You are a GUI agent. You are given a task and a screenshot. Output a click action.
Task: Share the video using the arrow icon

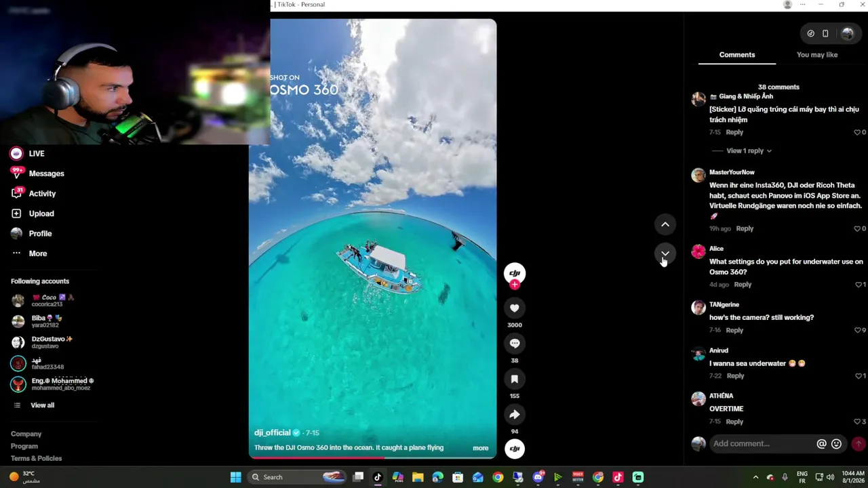click(515, 415)
